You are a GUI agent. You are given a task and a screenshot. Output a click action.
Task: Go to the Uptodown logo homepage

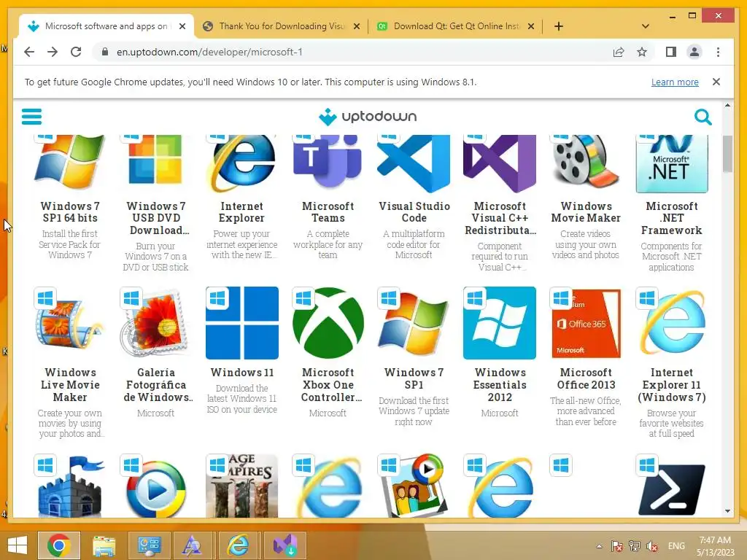point(368,116)
